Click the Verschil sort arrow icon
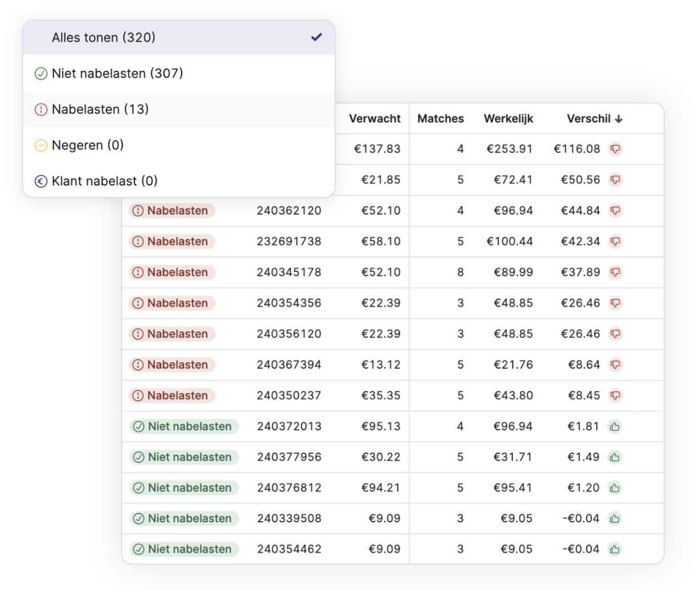This screenshot has width=700, height=590. point(619,119)
